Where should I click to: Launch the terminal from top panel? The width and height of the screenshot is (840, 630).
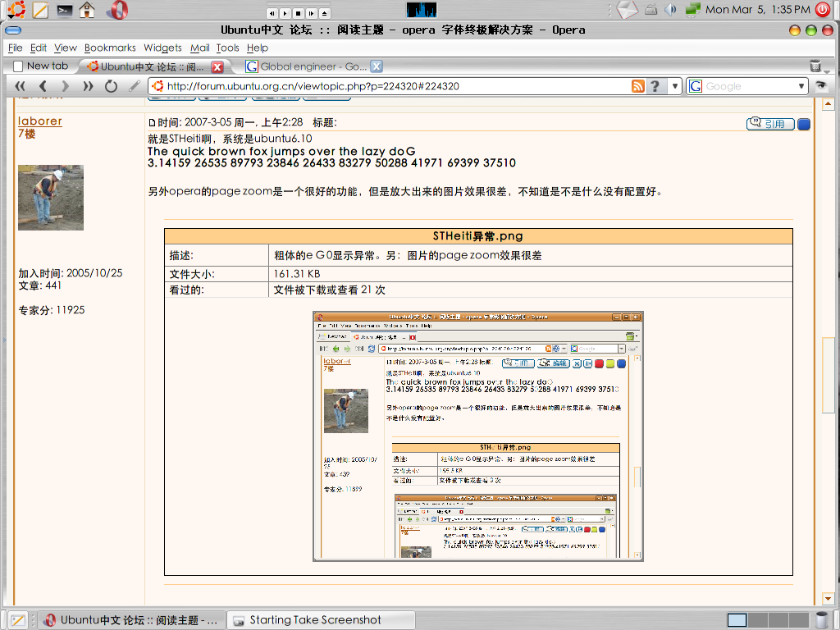(x=64, y=10)
